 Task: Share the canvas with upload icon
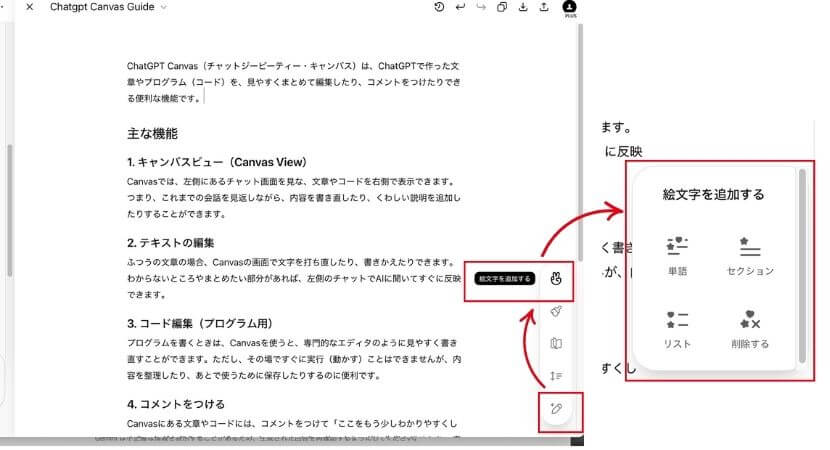544,7
